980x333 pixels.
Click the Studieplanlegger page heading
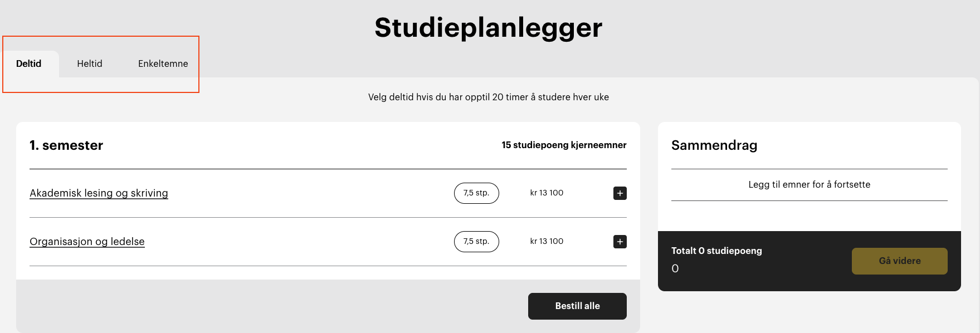pos(488,28)
